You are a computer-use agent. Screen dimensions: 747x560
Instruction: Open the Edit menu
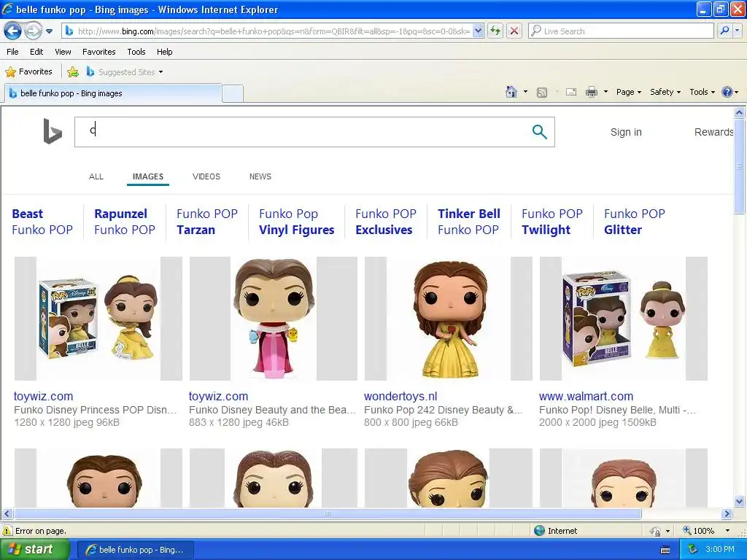tap(36, 52)
